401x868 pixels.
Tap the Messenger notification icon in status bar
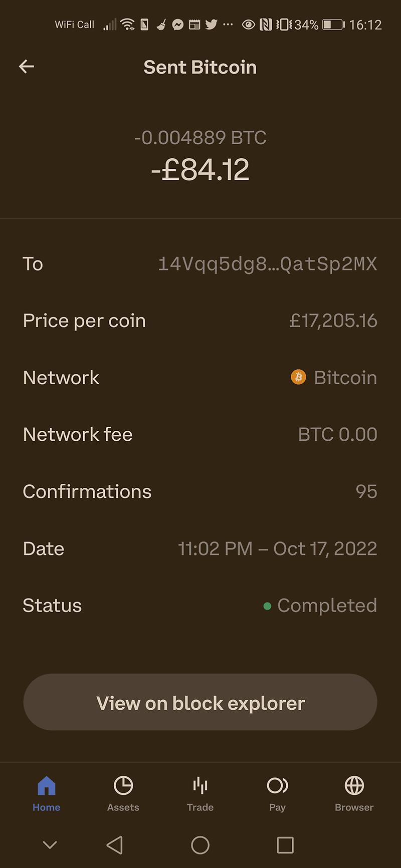pos(177,25)
